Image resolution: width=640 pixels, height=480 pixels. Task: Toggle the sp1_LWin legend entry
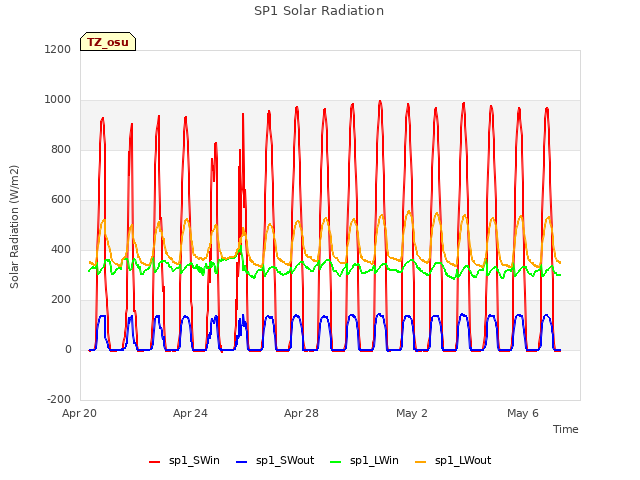(x=364, y=461)
